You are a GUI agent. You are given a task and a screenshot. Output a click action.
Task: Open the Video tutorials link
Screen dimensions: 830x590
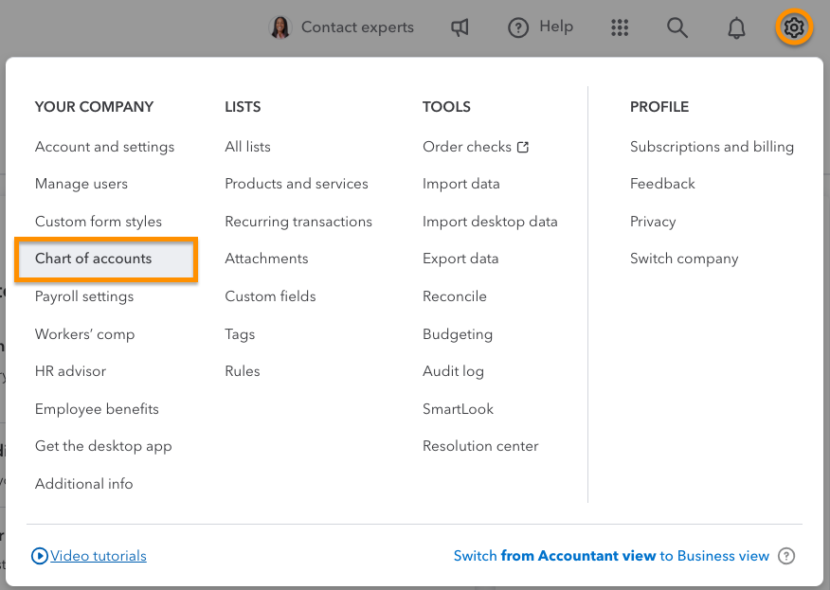pos(97,555)
